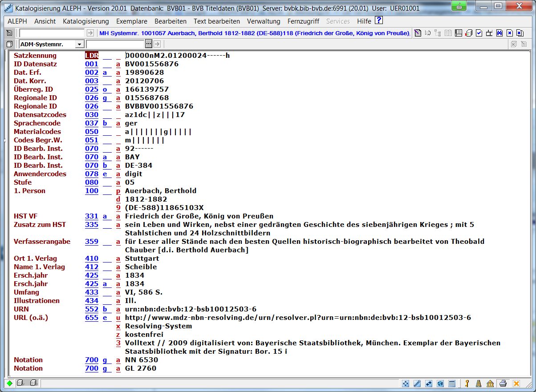Click field tag 331 for HST VF

(x=91, y=216)
